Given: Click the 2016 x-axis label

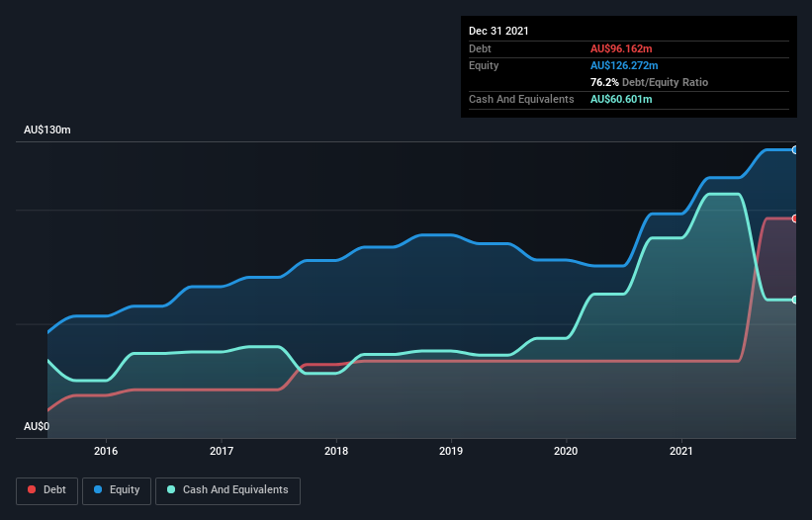Looking at the screenshot, I should click(106, 451).
